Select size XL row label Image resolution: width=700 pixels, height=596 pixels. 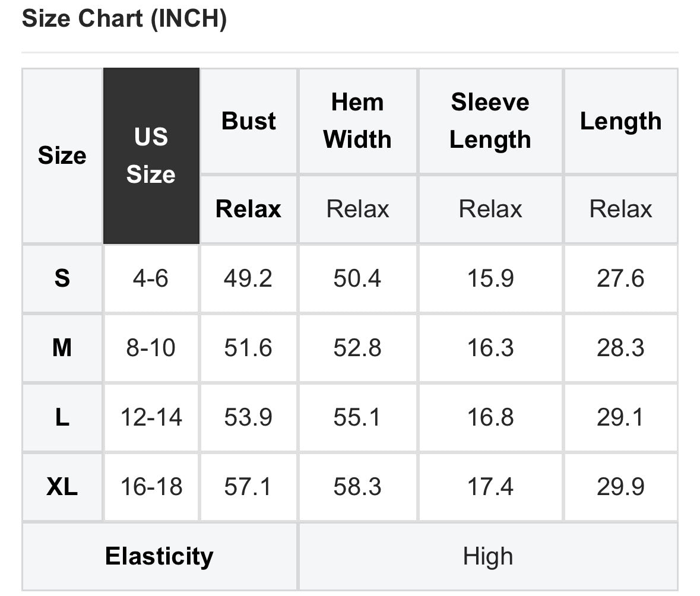coord(62,487)
